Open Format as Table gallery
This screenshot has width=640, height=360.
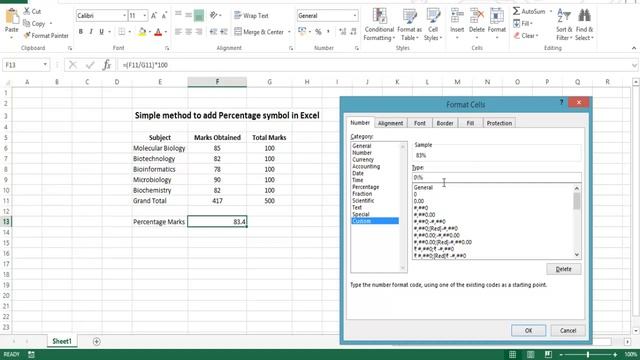point(409,24)
